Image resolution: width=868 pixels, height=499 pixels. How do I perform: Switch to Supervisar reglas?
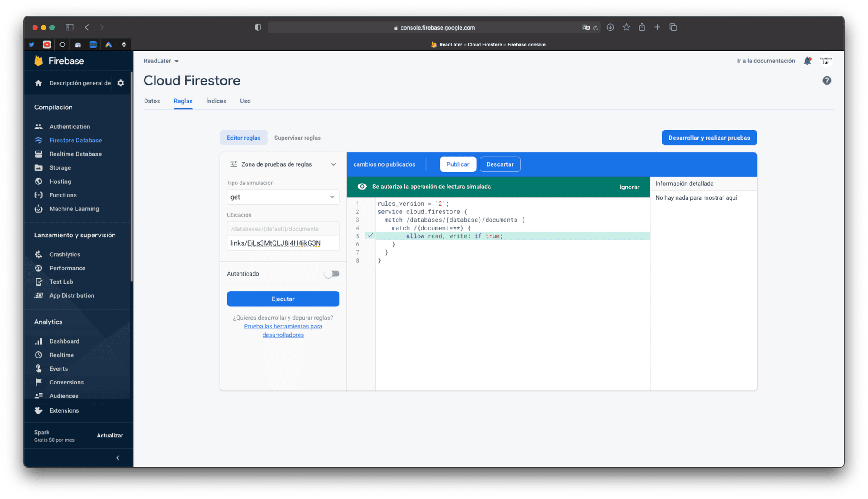297,138
